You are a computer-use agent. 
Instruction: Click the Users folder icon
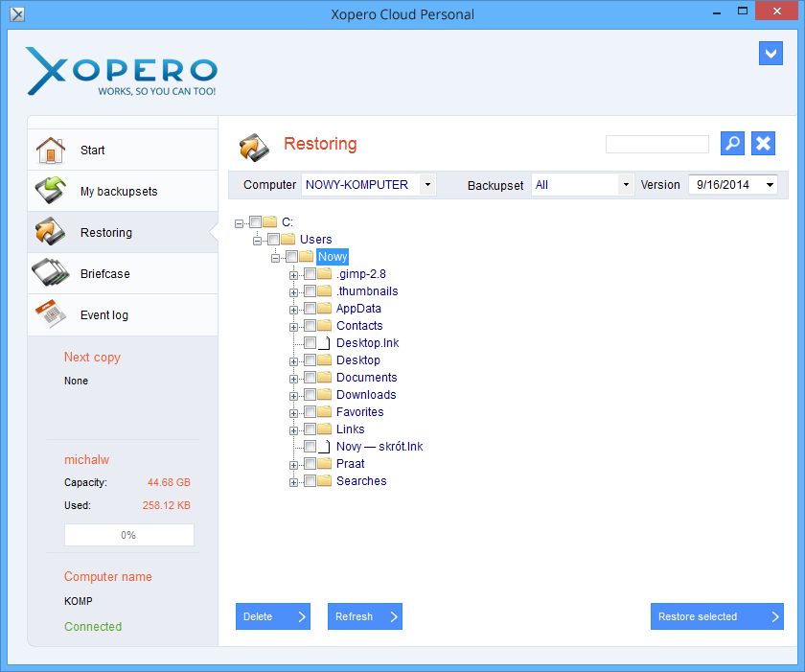[288, 240]
